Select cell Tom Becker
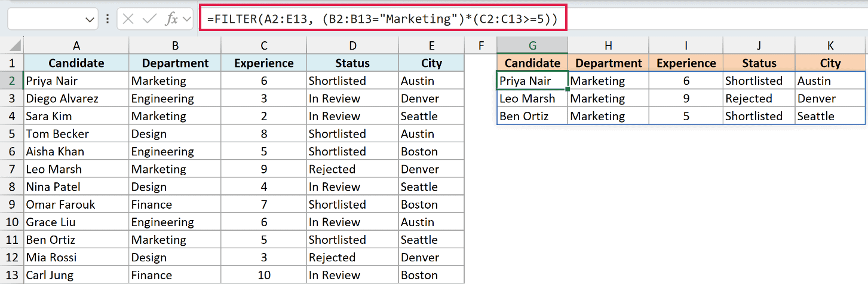 click(76, 133)
